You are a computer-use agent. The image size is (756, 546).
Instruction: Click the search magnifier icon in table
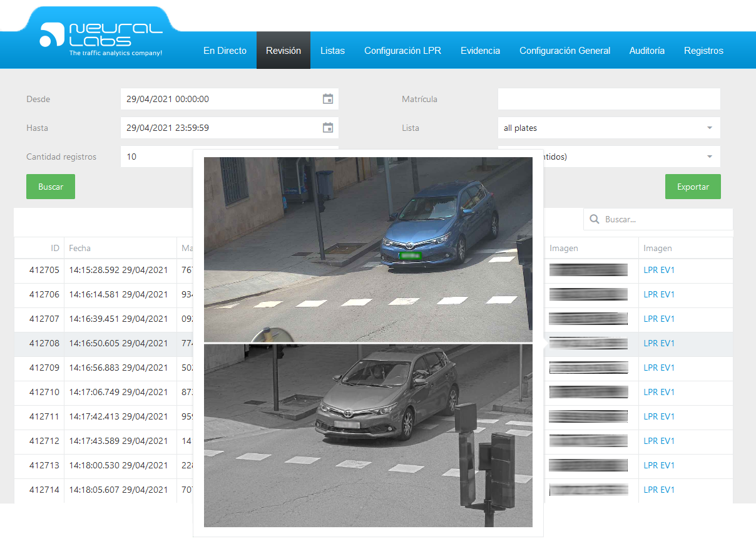(x=594, y=220)
